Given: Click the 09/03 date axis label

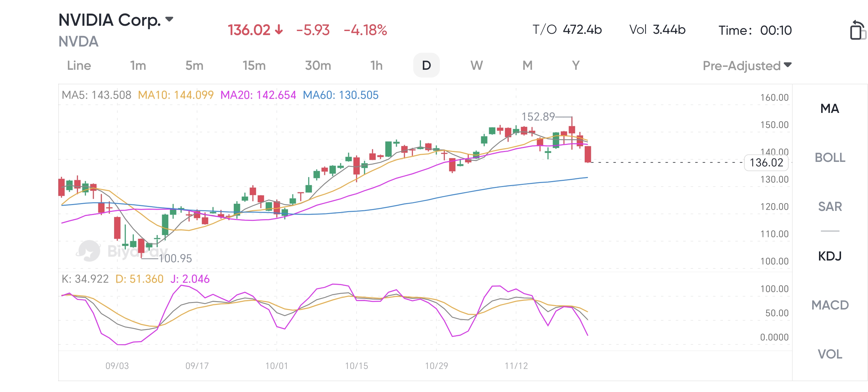Looking at the screenshot, I should click(x=117, y=366).
